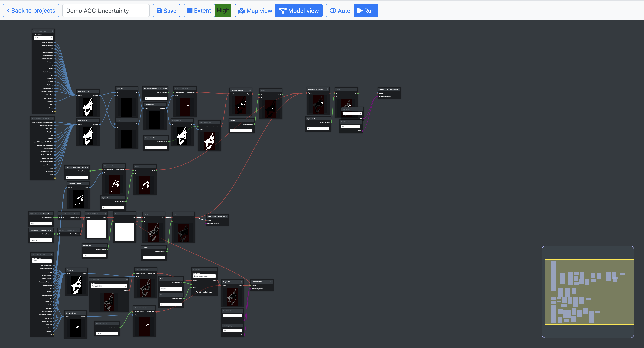Image resolution: width=644 pixels, height=348 pixels.
Task: Click the project name field Demo AGC Uncertainty
Action: [x=106, y=11]
